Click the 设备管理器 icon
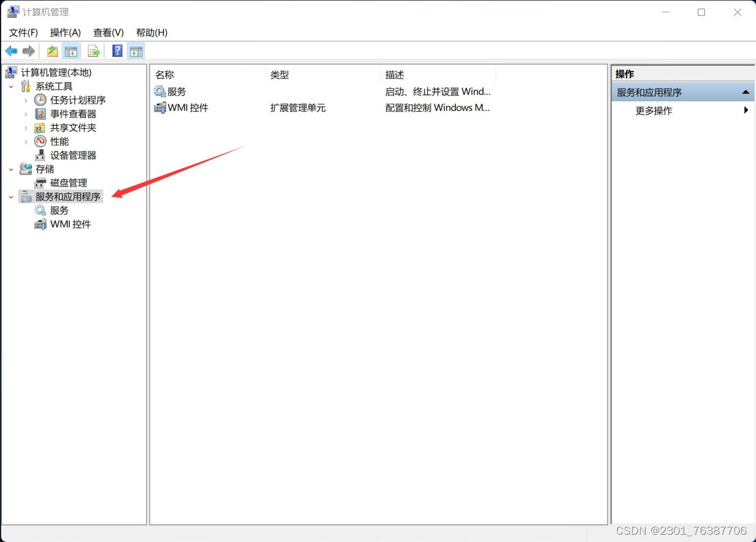Screen dimensions: 756x542 tap(40, 155)
